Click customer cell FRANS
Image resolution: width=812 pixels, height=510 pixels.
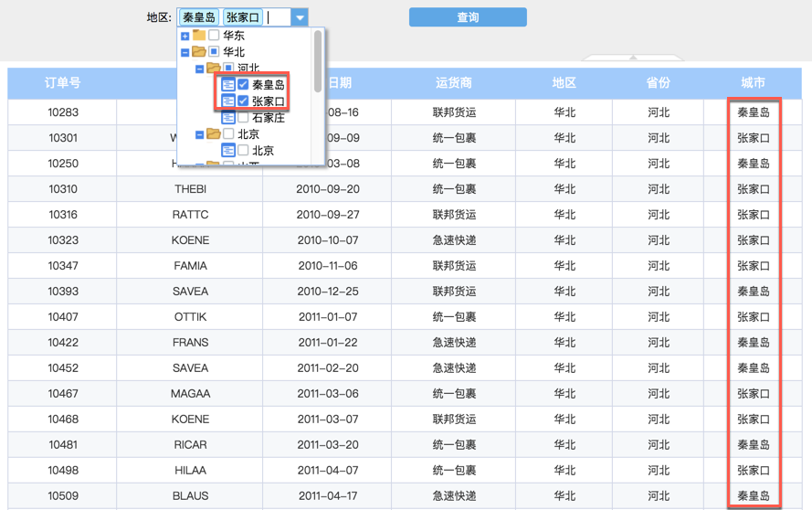click(190, 343)
